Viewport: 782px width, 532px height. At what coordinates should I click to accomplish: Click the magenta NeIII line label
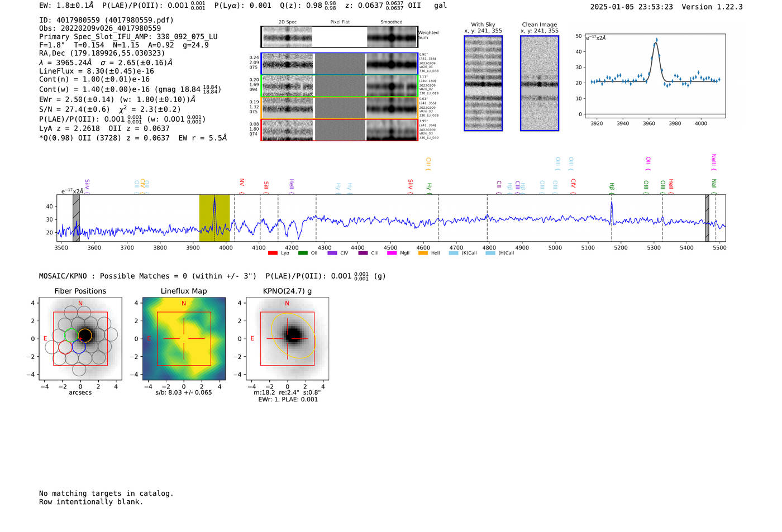(714, 162)
